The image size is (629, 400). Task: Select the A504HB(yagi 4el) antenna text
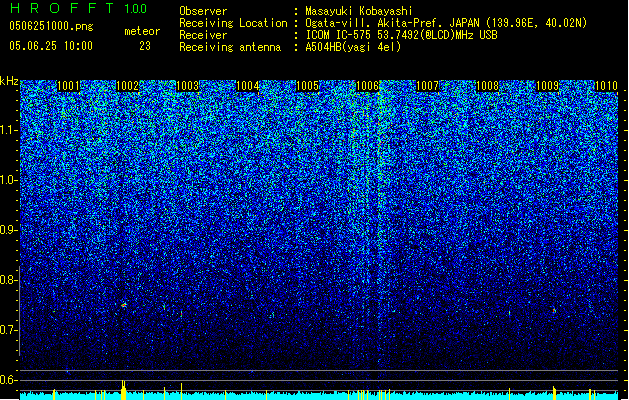click(x=353, y=47)
